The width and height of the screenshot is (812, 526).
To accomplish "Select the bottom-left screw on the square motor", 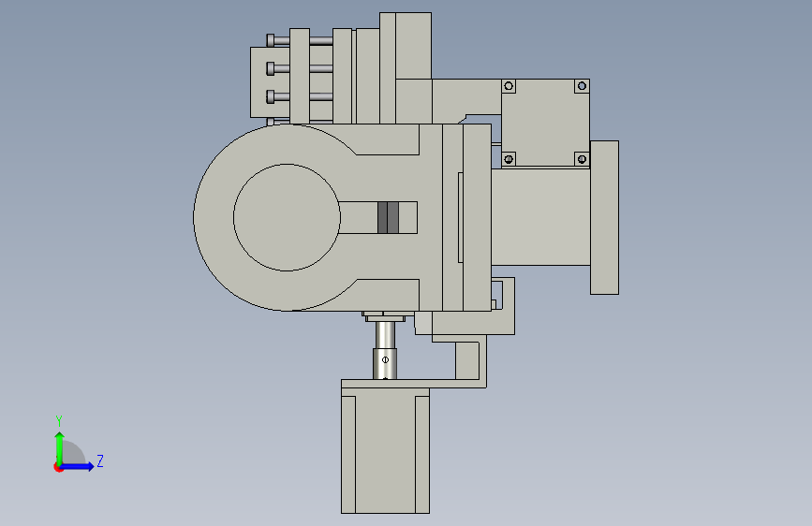I will pos(509,159).
